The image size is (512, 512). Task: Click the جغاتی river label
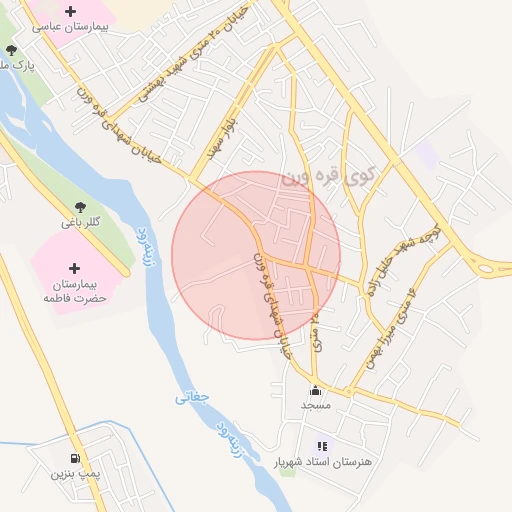(192, 398)
